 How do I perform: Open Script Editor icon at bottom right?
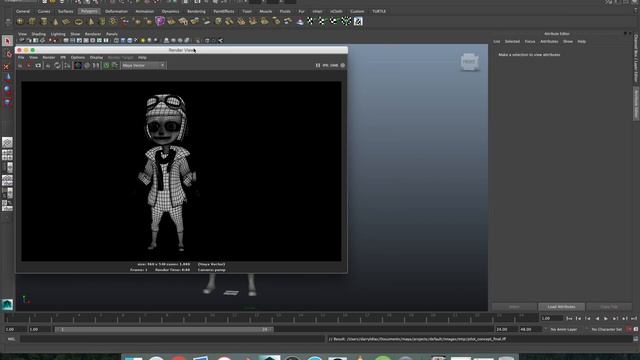636,339
